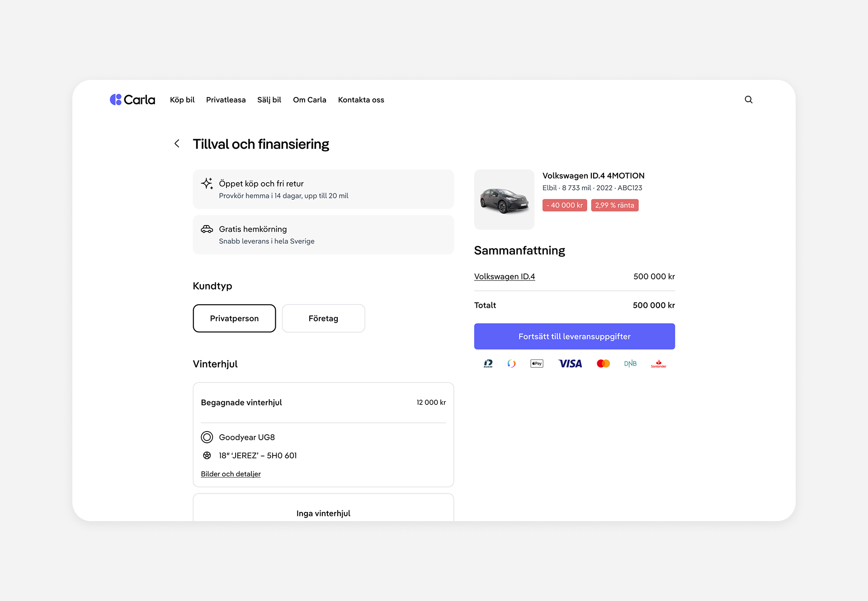Click the Volkswagen car thumbnail image
Image resolution: width=868 pixels, height=601 pixels.
tap(504, 200)
